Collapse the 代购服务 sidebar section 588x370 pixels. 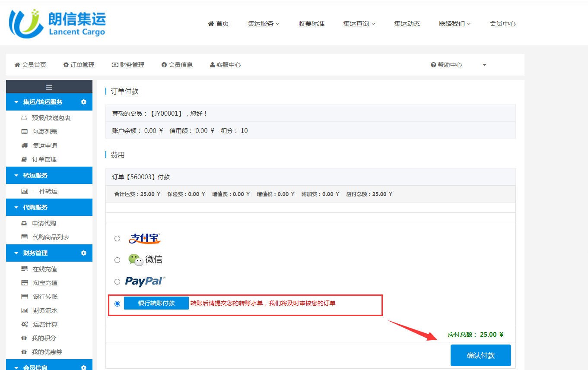click(16, 208)
